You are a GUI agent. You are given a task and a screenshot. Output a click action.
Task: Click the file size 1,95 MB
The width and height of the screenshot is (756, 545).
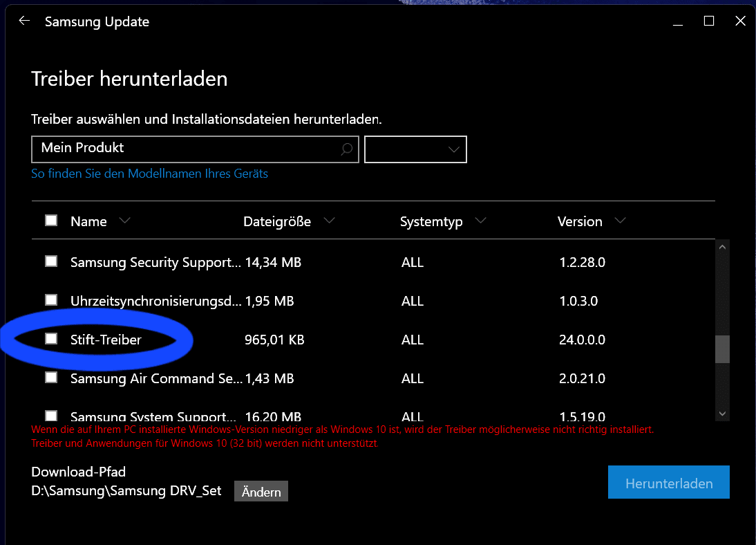270,302
